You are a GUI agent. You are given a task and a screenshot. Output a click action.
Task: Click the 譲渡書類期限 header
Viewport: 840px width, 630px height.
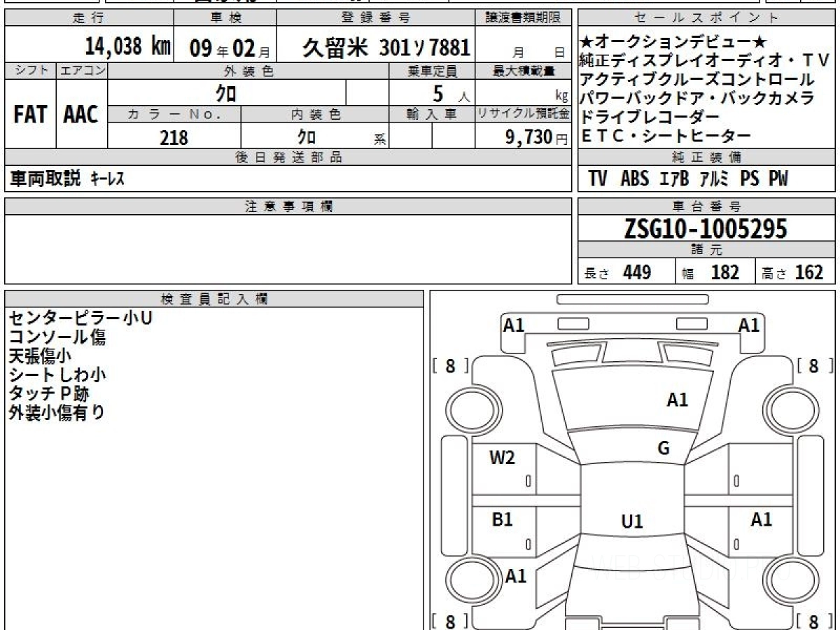(x=524, y=18)
